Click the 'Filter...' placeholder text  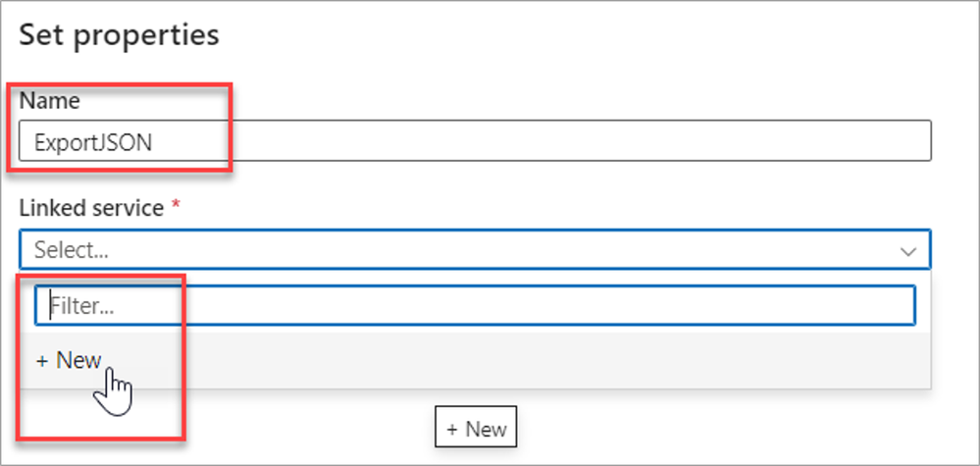[81, 306]
